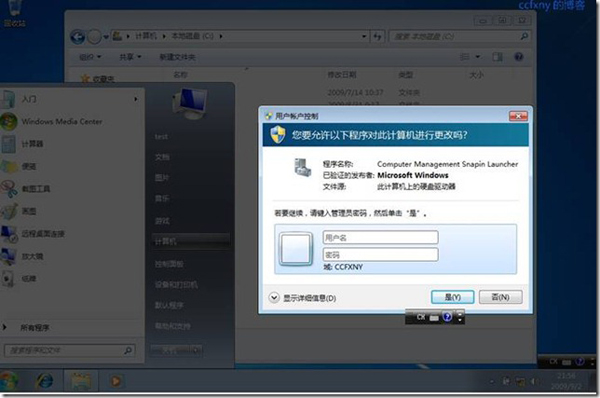Click 计算机 in Explorer address breadcrumb
Viewport: 600px width, 398px height.
146,36
